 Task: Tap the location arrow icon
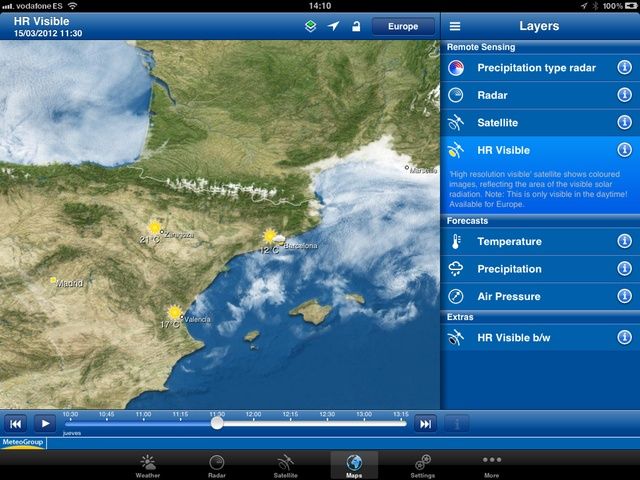point(333,26)
